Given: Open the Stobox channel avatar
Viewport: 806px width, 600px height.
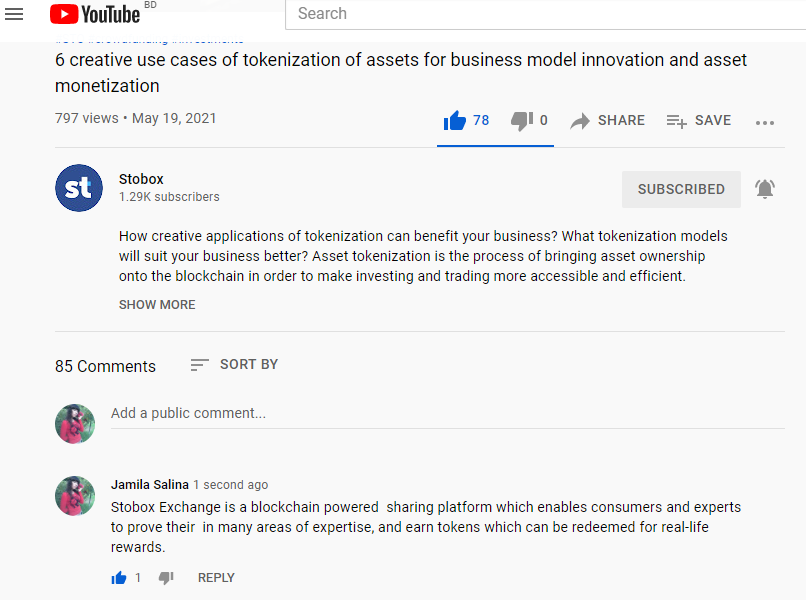Looking at the screenshot, I should point(79,188).
